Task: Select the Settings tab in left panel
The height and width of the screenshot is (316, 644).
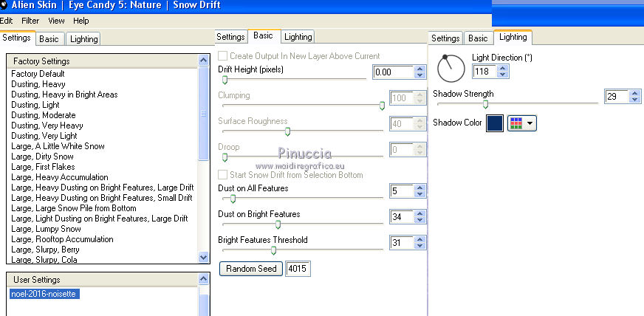Action: pos(16,38)
